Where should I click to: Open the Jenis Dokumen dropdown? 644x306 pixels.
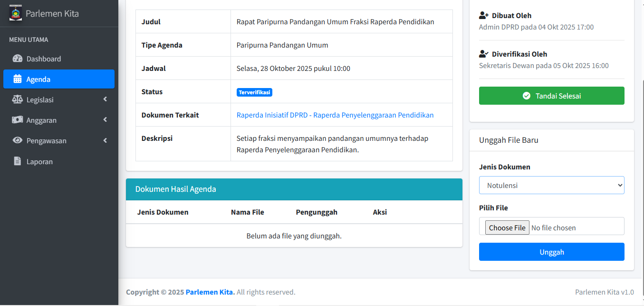click(551, 186)
